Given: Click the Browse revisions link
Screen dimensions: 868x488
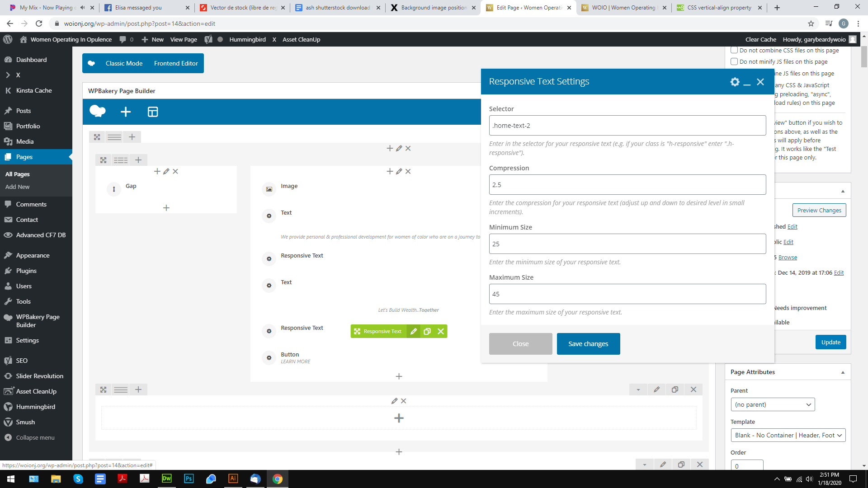Looking at the screenshot, I should pos(788,257).
